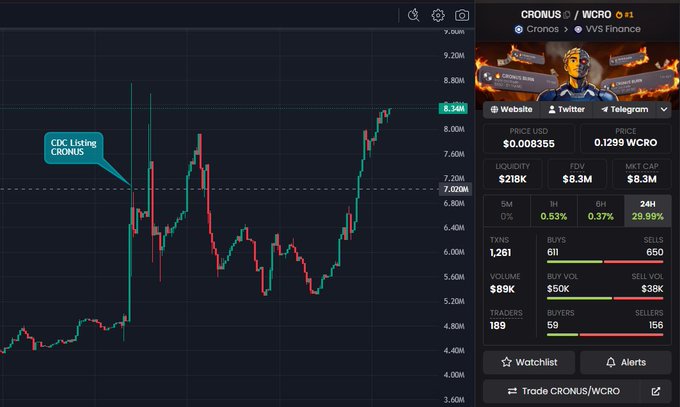Select the 5M timeframe tab
The width and height of the screenshot is (680, 407).
507,210
